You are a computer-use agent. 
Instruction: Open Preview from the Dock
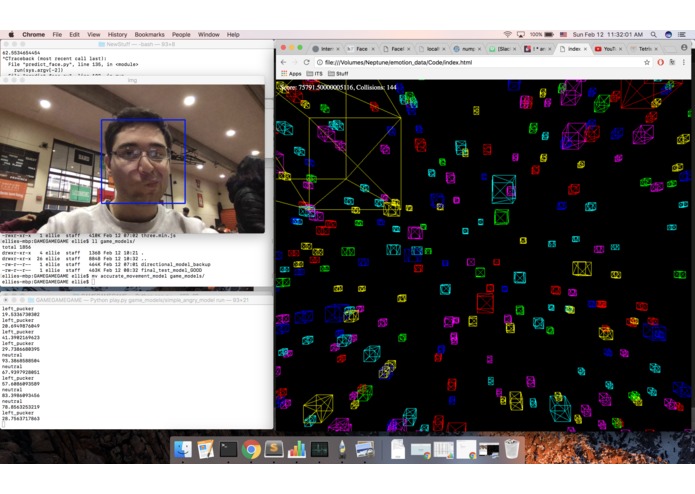pyautogui.click(x=365, y=449)
